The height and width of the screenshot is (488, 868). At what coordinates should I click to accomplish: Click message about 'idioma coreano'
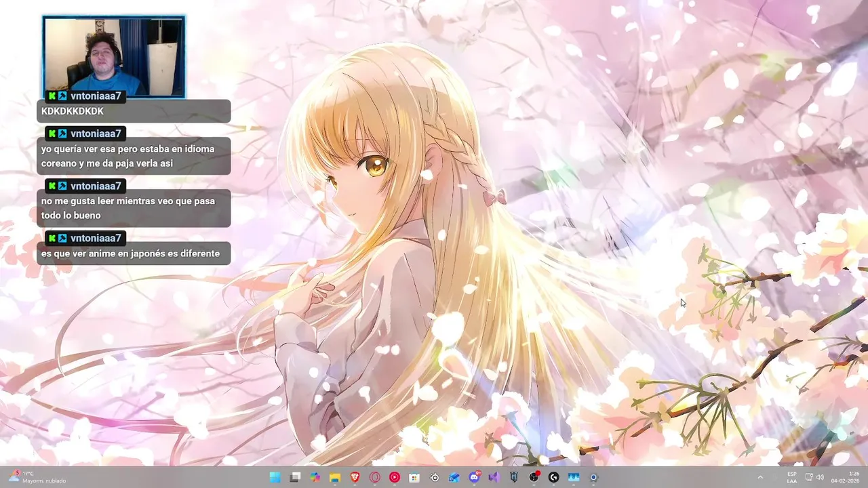tap(134, 156)
